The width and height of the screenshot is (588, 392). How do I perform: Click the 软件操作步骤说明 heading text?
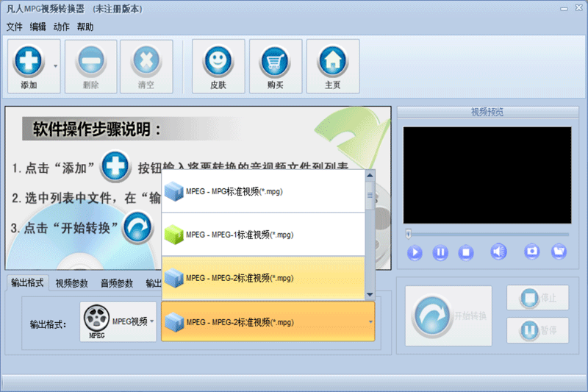[97, 129]
